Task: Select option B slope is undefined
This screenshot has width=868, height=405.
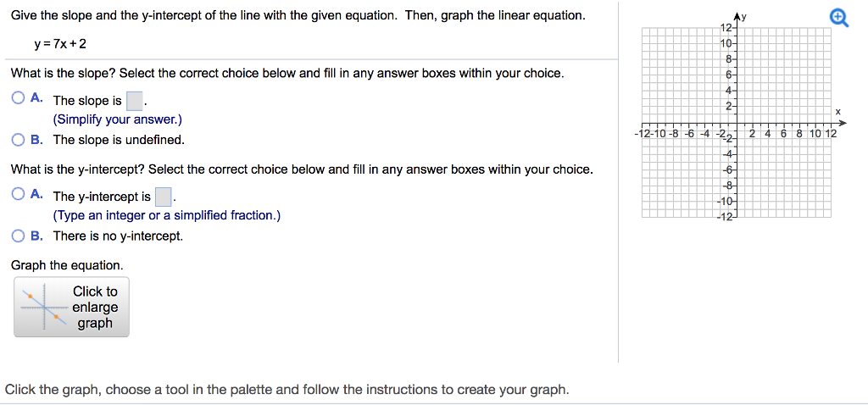Action: click(x=19, y=140)
